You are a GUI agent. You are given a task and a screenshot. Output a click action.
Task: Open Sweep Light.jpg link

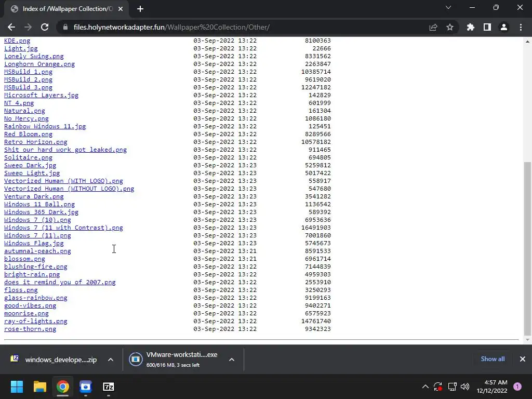click(32, 174)
